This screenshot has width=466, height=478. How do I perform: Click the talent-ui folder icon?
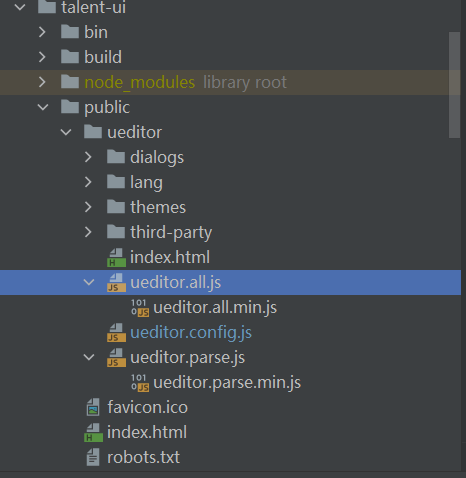(x=47, y=6)
